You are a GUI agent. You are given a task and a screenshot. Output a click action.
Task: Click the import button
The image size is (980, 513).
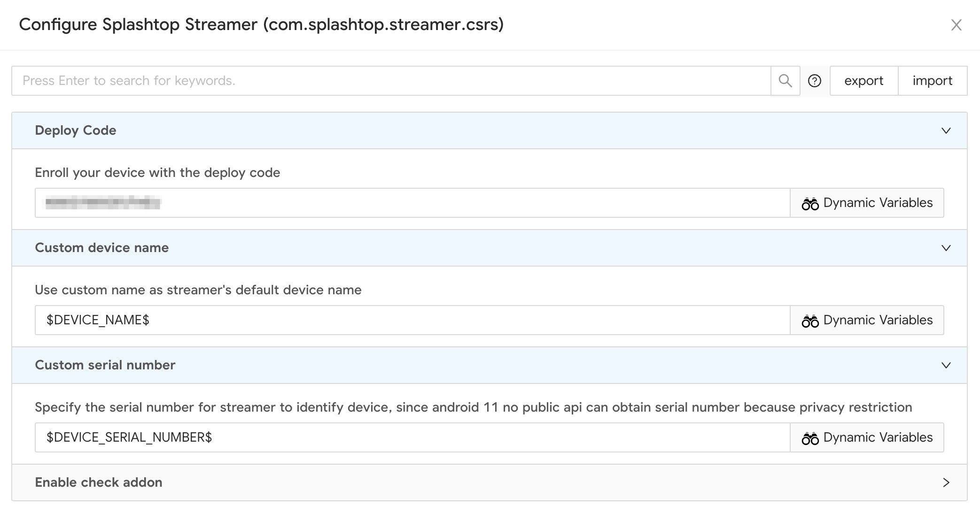click(x=933, y=81)
